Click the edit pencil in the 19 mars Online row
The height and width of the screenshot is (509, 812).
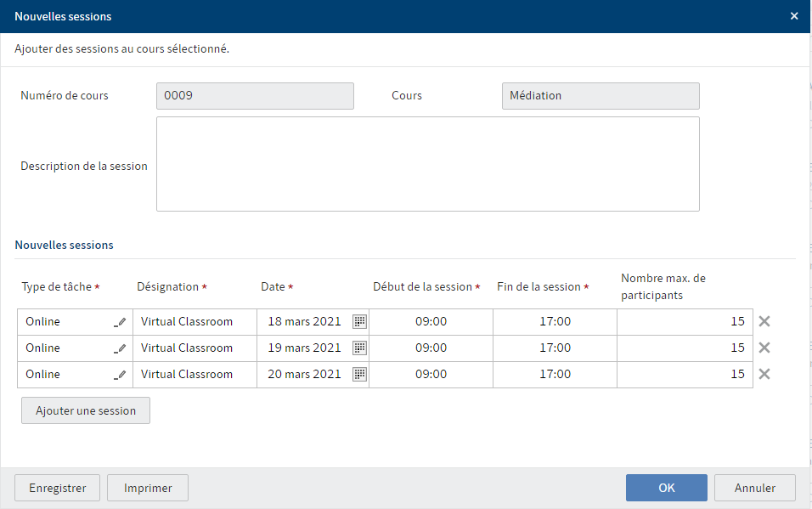pyautogui.click(x=120, y=348)
